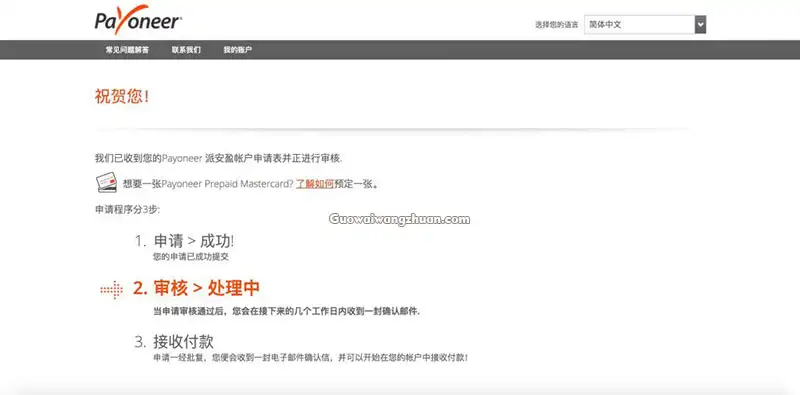Open the 常见问题解答 menu item
The height and width of the screenshot is (395, 800).
point(128,50)
